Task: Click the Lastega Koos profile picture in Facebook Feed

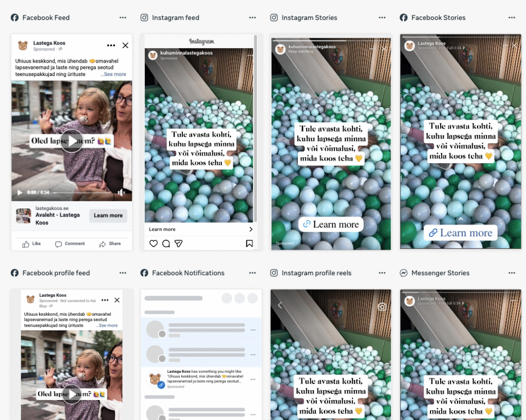Action: 22,45
